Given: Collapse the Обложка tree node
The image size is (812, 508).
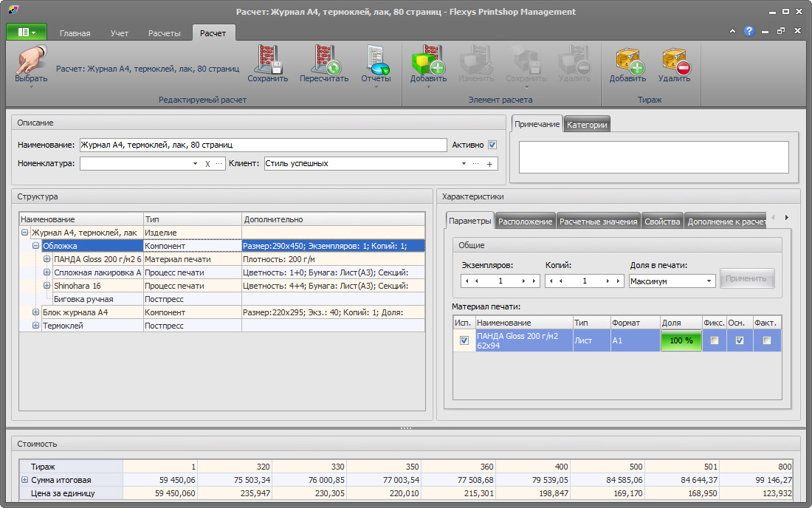Looking at the screenshot, I should point(35,246).
